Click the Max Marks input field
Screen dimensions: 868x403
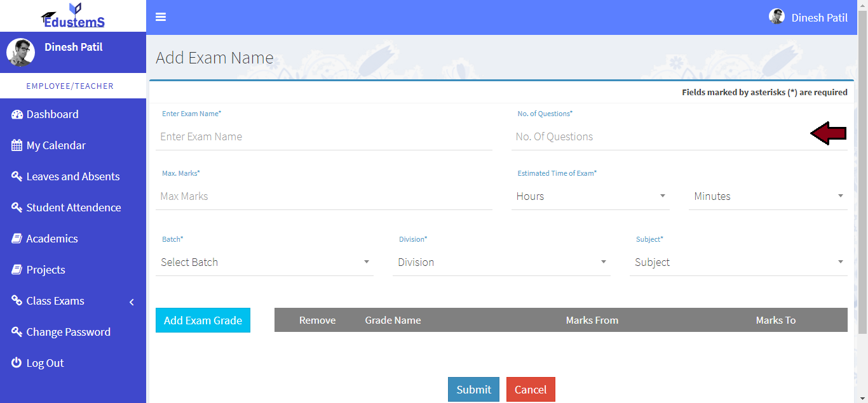[324, 196]
